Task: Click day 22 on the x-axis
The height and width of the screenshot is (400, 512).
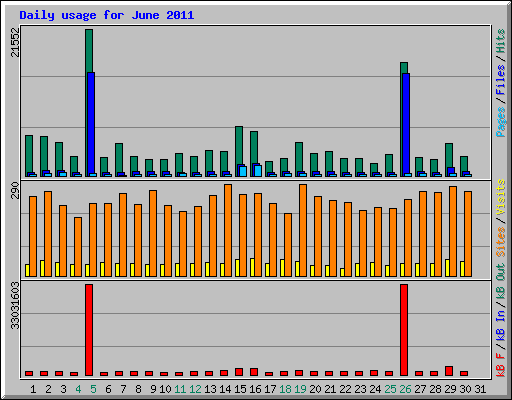Action: [x=345, y=389]
